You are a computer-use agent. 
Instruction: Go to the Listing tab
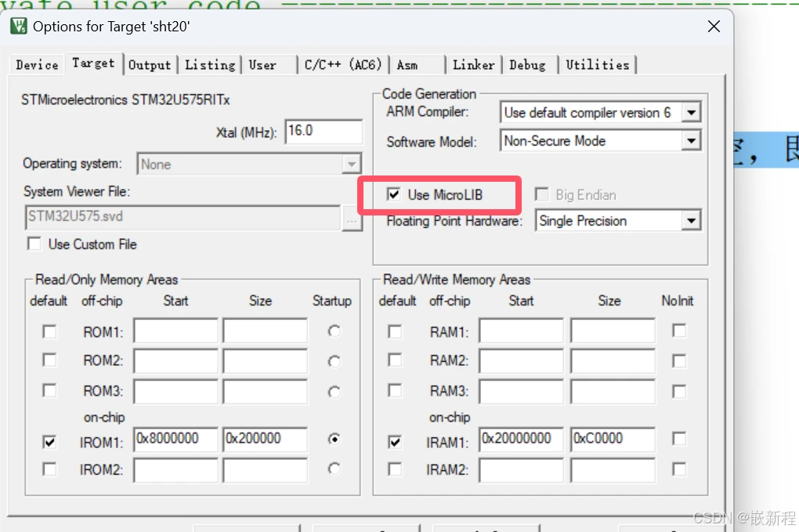tap(210, 65)
